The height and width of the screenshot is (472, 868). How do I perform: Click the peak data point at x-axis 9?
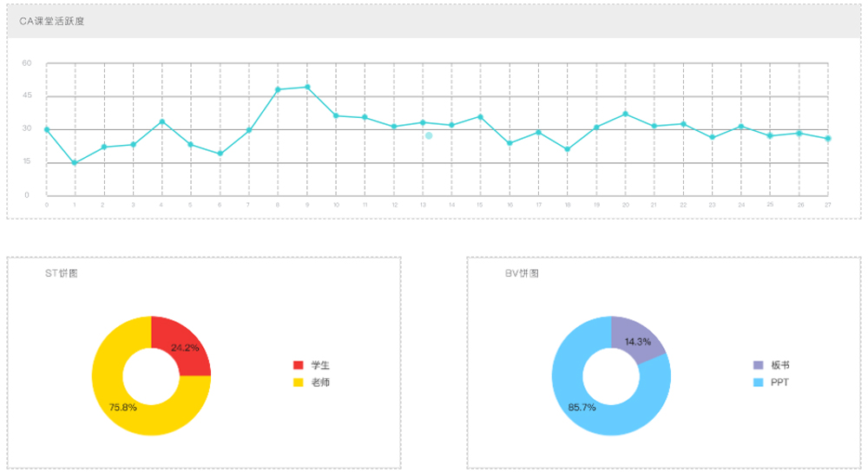pos(307,87)
